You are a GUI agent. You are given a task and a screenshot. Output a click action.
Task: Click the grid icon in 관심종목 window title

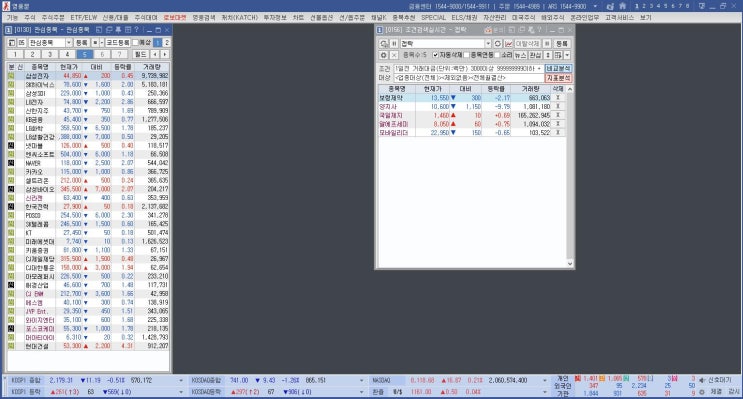[x=128, y=30]
